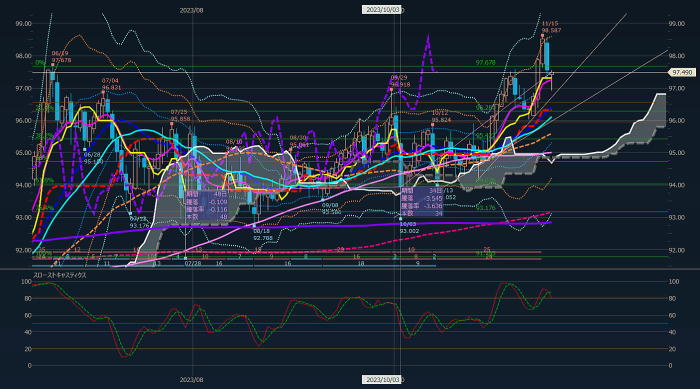
Task: Open the info box showing 期間 34日
Action: tap(421, 202)
